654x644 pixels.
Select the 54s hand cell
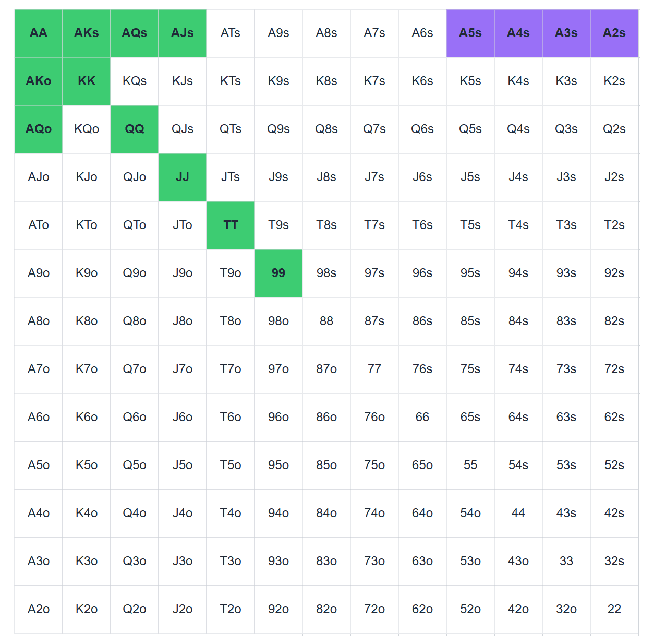coord(518,465)
